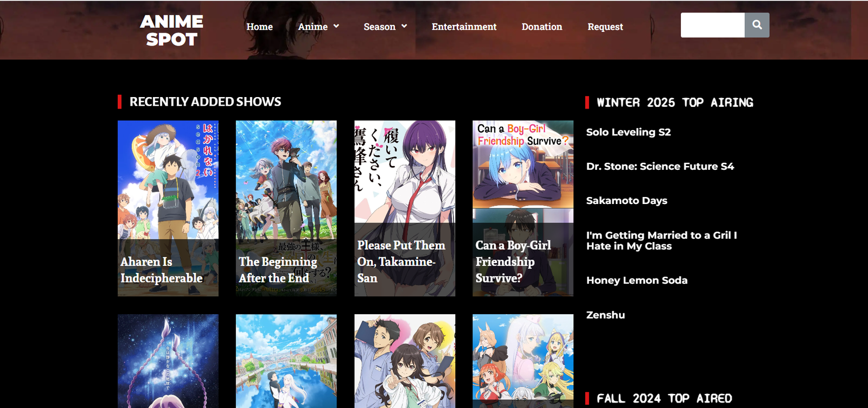The image size is (868, 408).
Task: Expand the Season dropdown menu
Action: pos(385,27)
